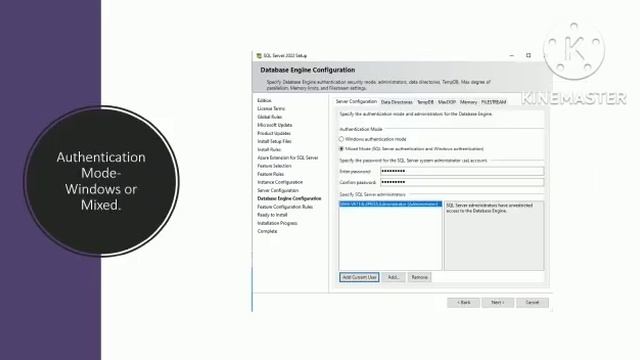
Task: Switch to the Data Directories tab
Action: [397, 102]
